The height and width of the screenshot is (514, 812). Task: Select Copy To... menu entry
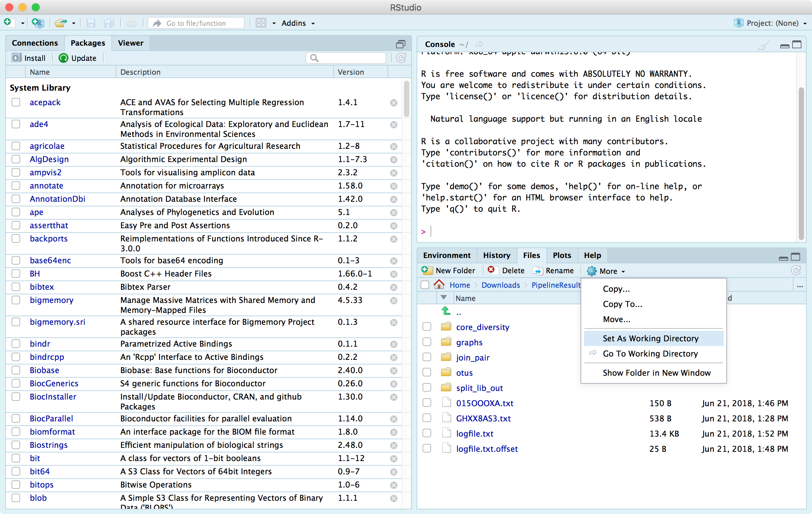654,304
